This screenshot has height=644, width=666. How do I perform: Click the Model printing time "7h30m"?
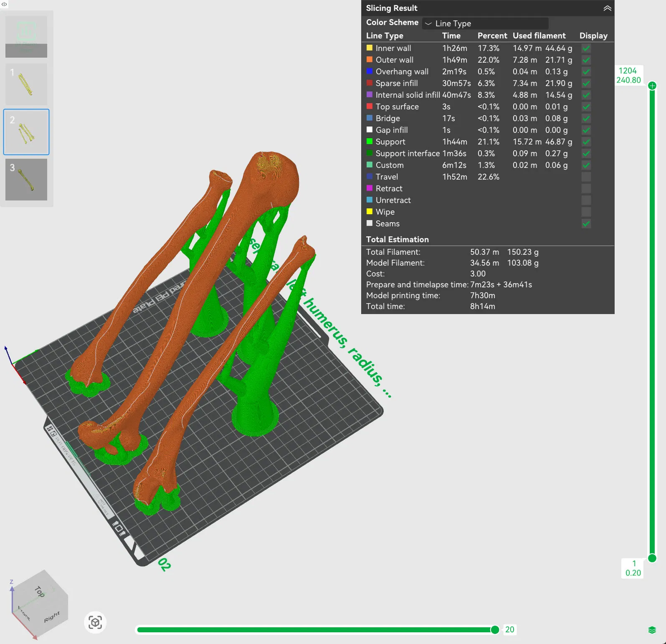483,295
